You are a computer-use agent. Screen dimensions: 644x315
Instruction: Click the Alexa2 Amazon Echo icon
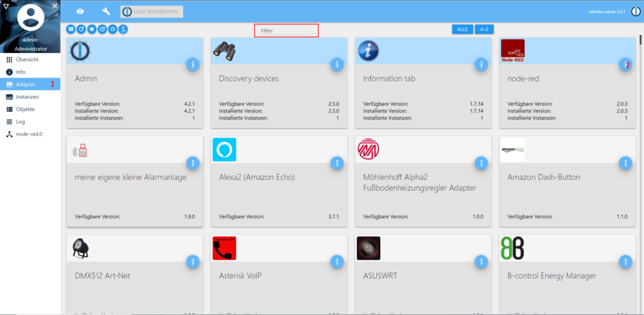tap(224, 149)
